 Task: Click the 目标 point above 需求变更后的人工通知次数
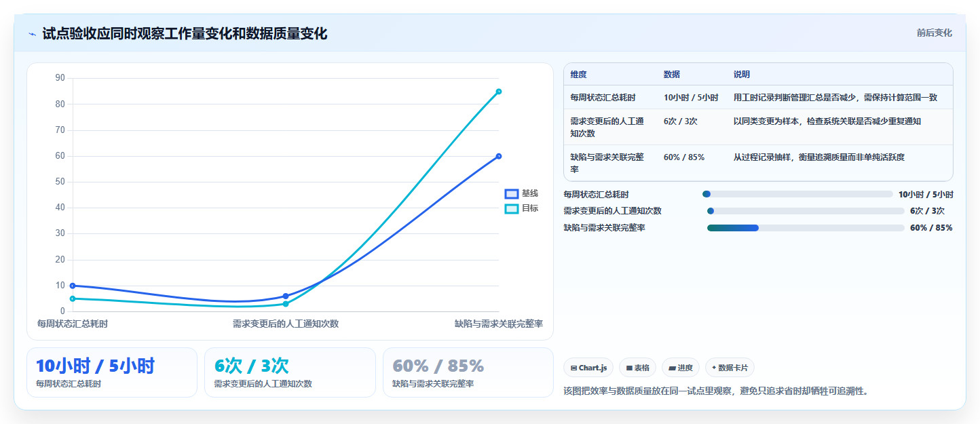click(x=286, y=304)
